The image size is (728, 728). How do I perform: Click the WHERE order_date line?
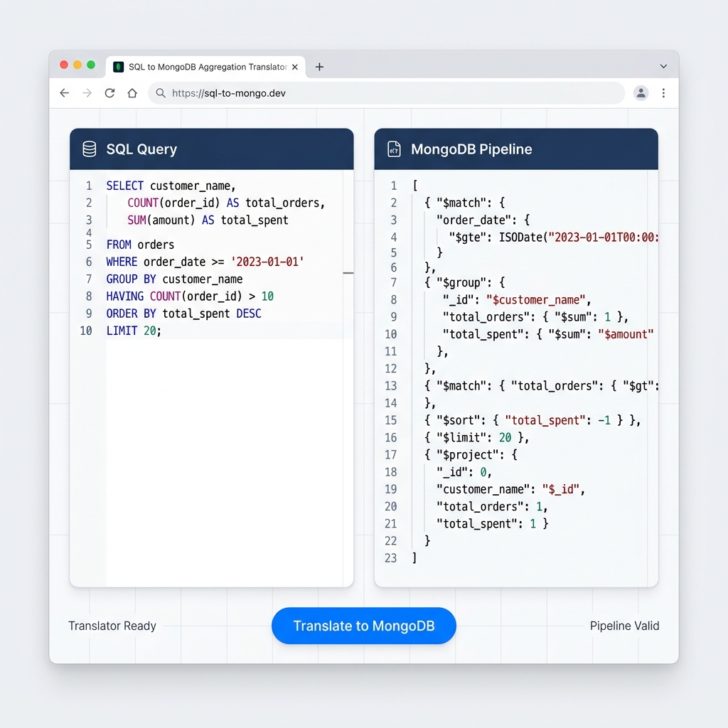pyautogui.click(x=205, y=262)
